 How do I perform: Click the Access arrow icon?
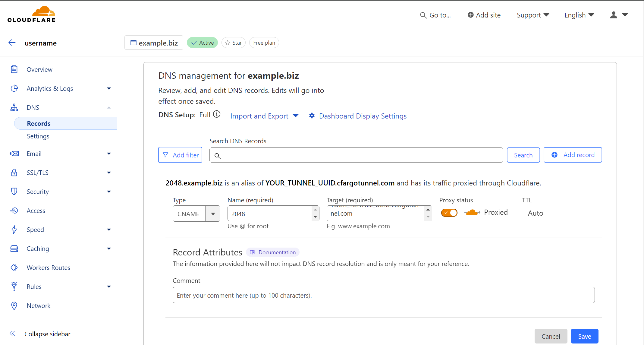coord(14,210)
